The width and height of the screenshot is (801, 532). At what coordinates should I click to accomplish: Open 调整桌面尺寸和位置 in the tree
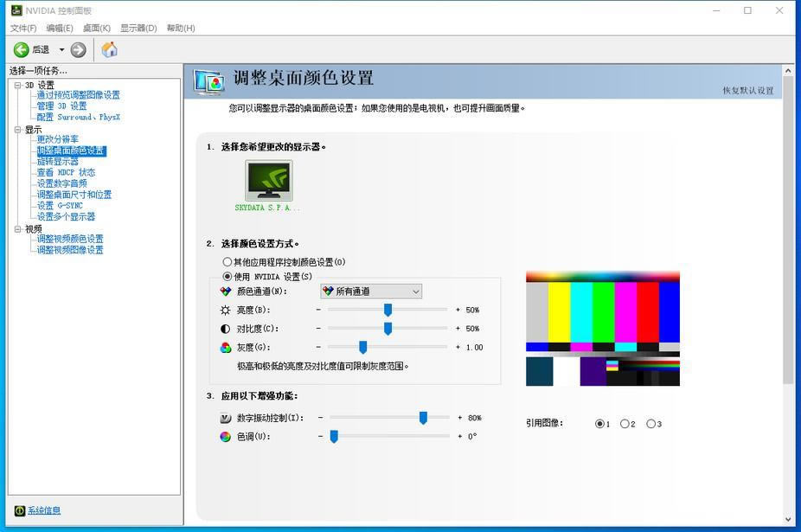(x=74, y=195)
